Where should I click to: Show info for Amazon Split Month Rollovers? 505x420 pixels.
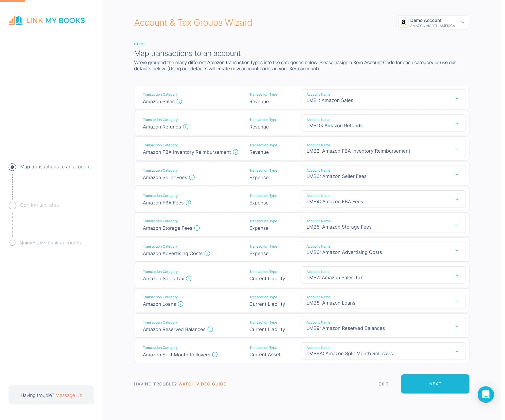pyautogui.click(x=215, y=355)
